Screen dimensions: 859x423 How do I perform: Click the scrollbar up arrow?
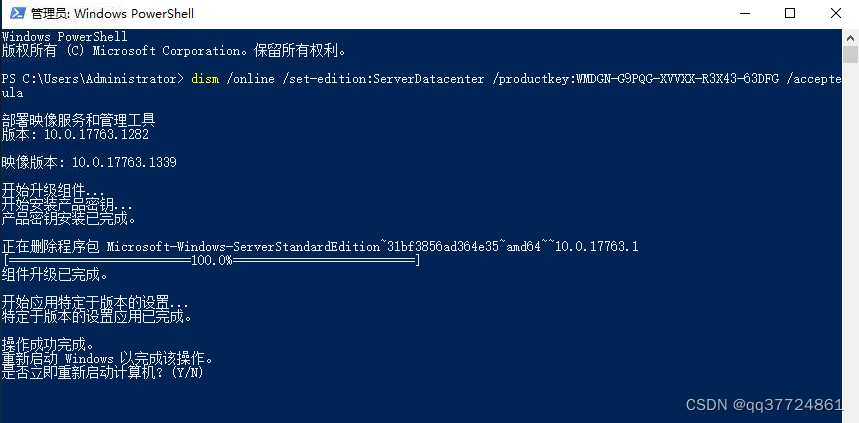click(x=850, y=37)
